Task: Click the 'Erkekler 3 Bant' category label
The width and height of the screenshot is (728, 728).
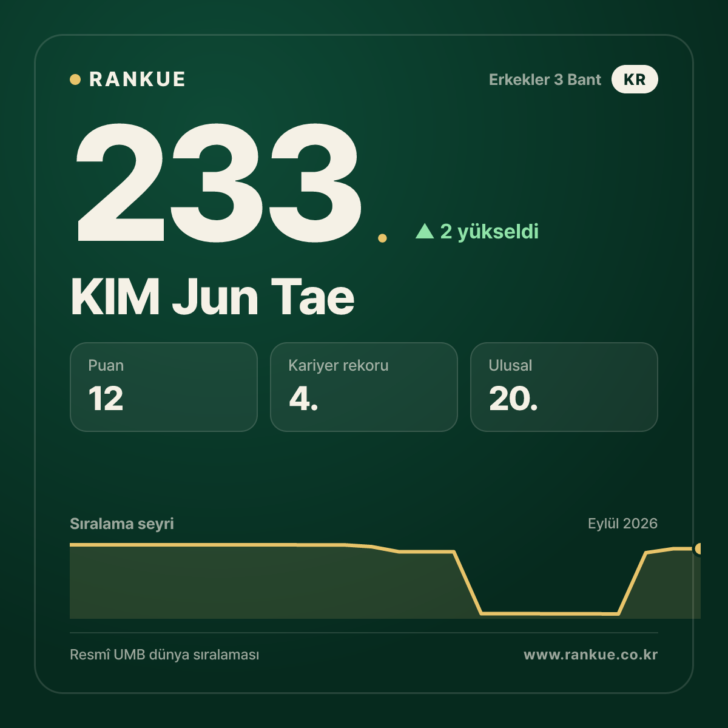Action: [545, 79]
